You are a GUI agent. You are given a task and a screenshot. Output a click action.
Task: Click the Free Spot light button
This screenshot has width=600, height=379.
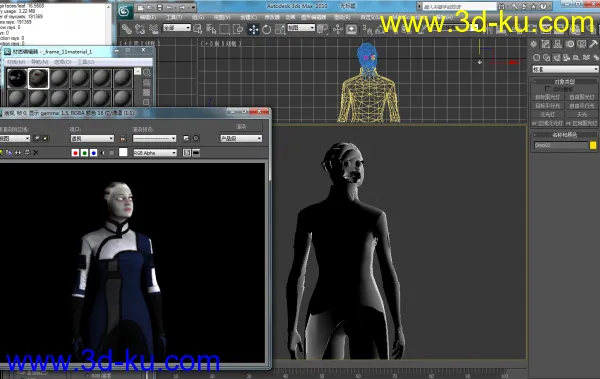[x=581, y=97]
